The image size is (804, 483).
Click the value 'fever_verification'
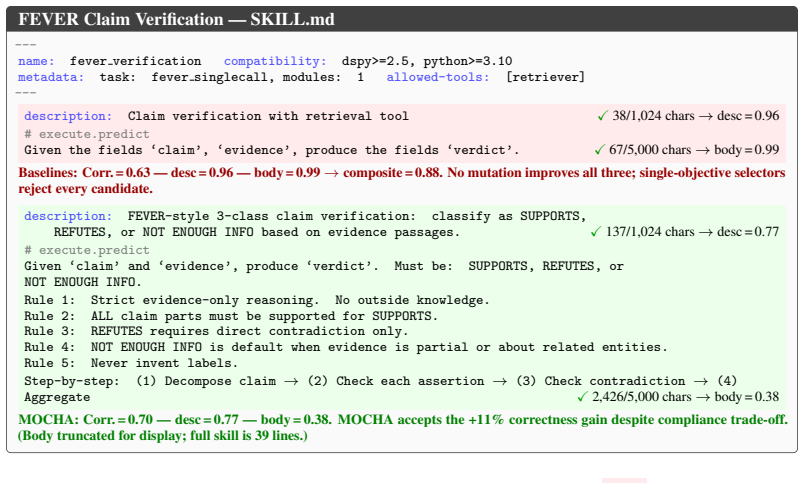[x=135, y=61]
